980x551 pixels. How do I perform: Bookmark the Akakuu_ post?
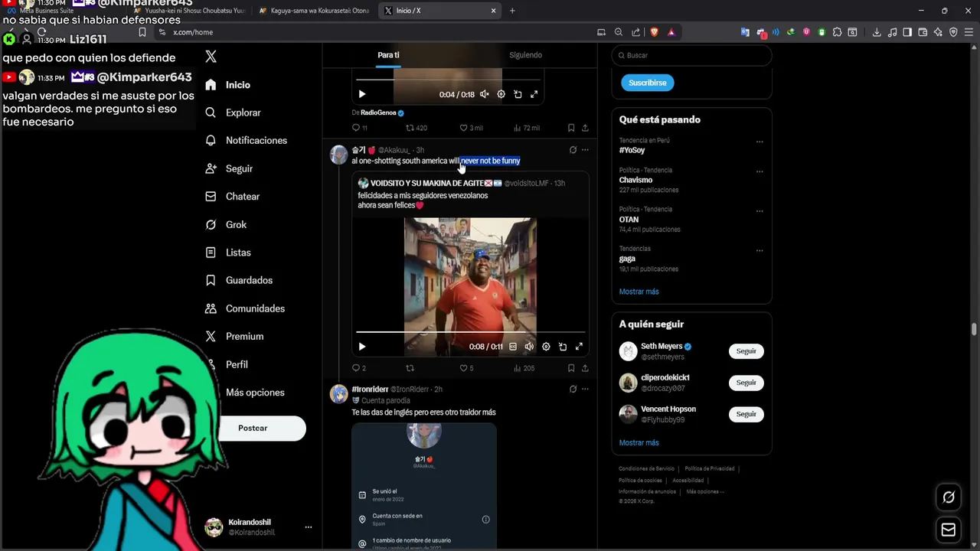tap(571, 368)
